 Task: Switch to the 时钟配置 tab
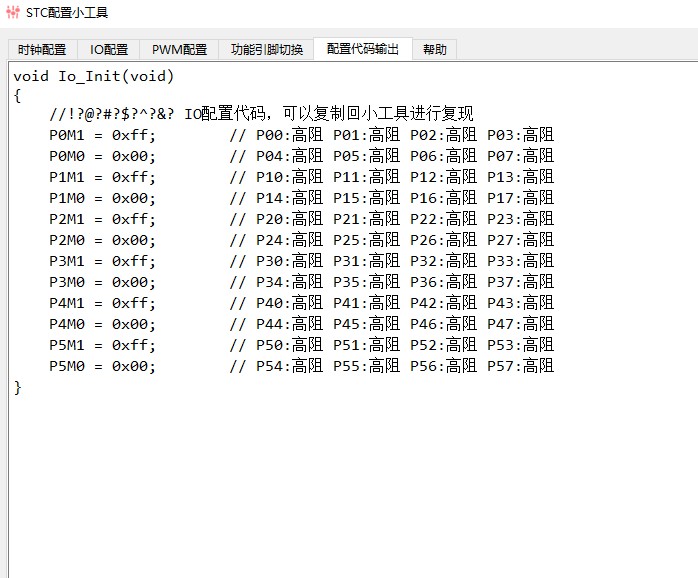coord(43,49)
